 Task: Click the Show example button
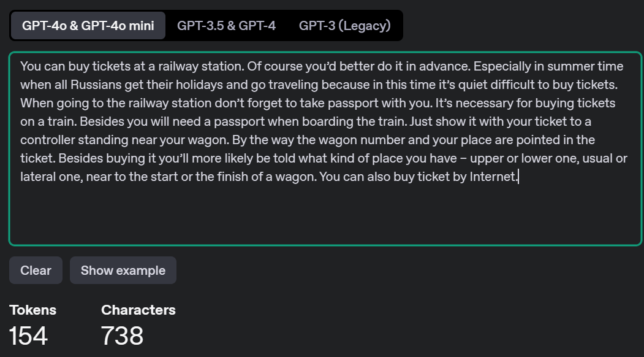coord(123,271)
